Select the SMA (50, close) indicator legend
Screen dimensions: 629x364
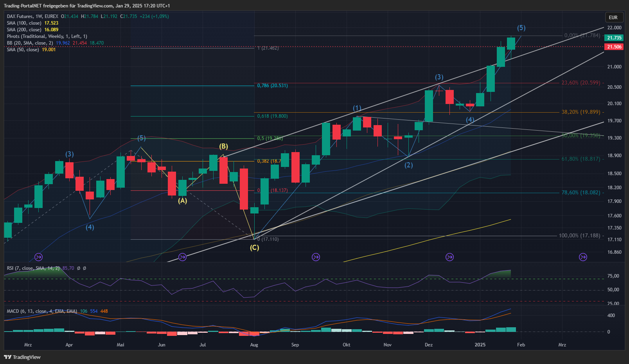[23, 50]
